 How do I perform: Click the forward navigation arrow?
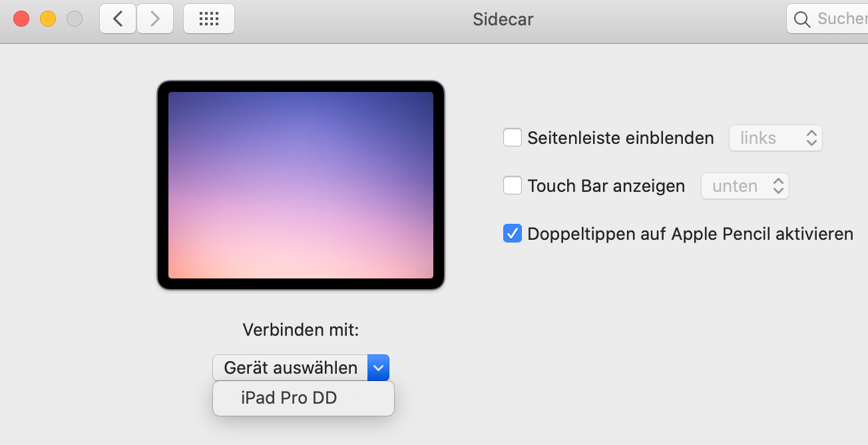(155, 19)
